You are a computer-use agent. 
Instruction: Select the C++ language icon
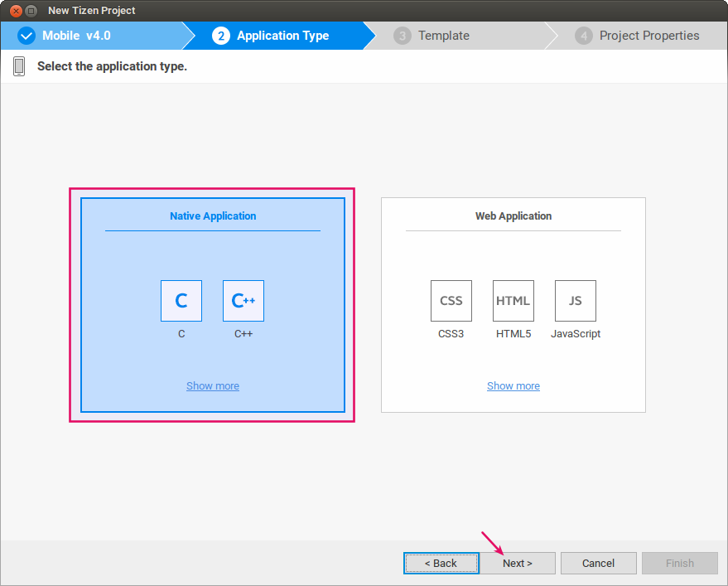coord(243,301)
